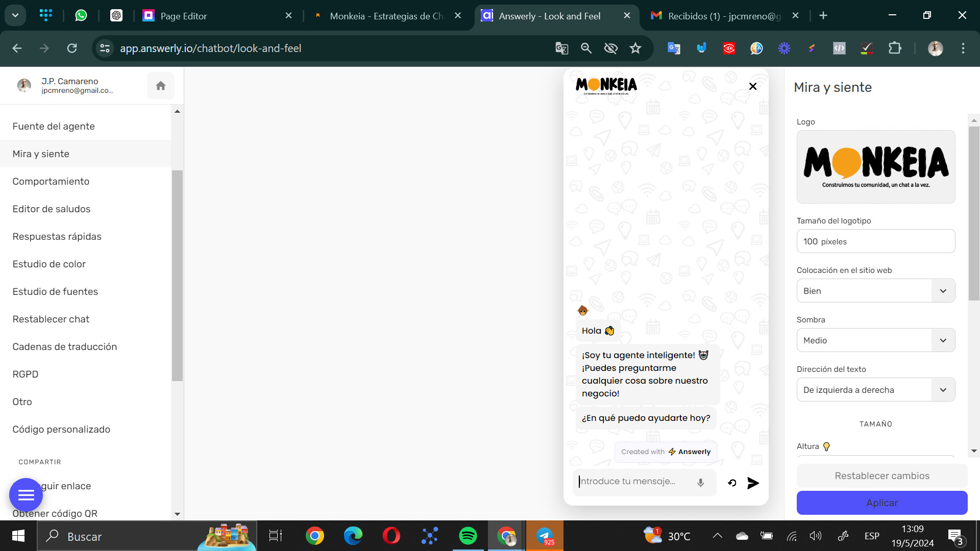Go back to the previous page
Screen dimensions: 980x551
17,48
